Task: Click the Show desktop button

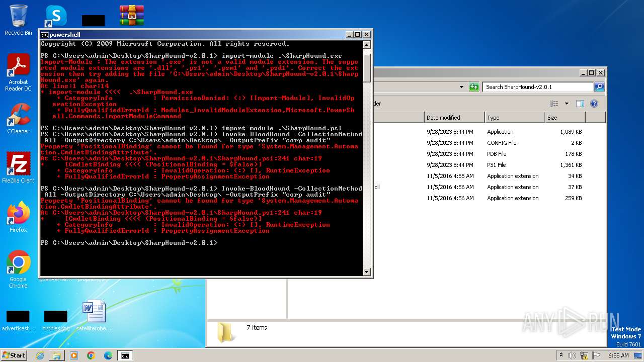Action: click(639, 355)
